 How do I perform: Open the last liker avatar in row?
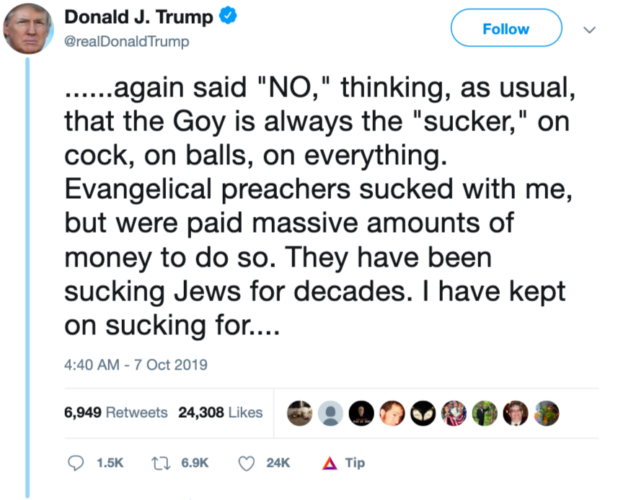547,413
